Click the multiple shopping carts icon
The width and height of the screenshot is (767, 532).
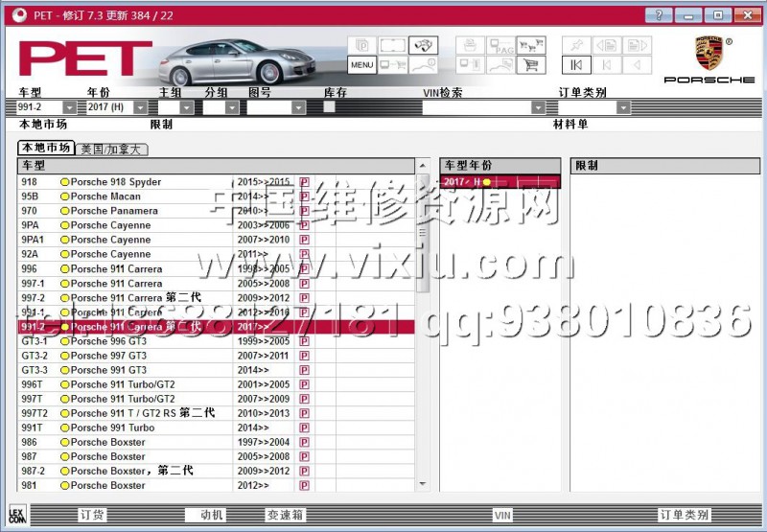tap(531, 45)
